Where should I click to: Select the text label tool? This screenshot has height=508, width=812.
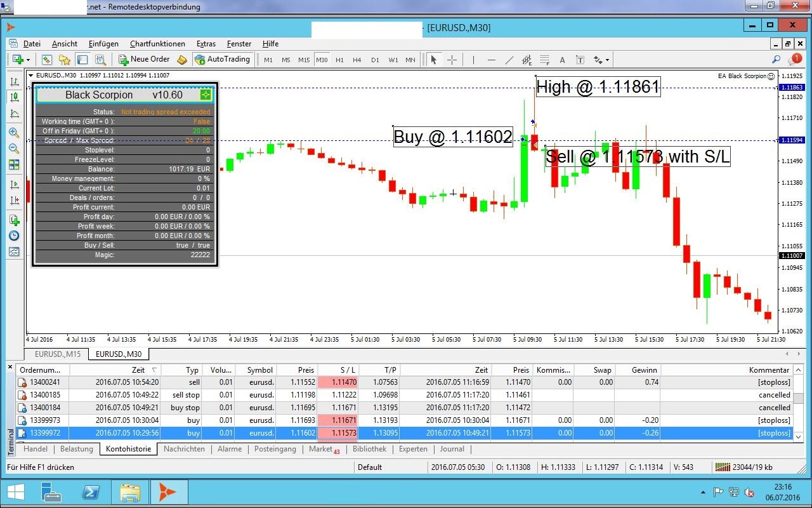coord(580,60)
